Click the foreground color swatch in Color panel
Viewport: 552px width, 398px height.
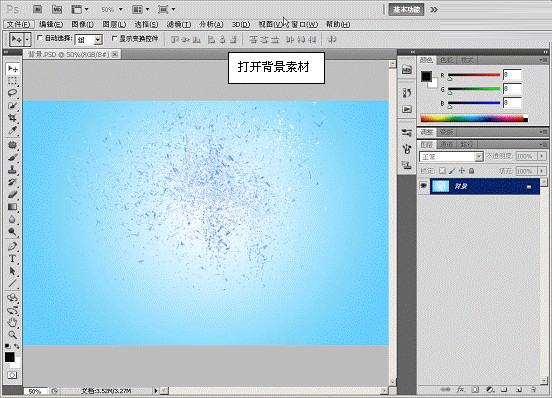[x=426, y=76]
